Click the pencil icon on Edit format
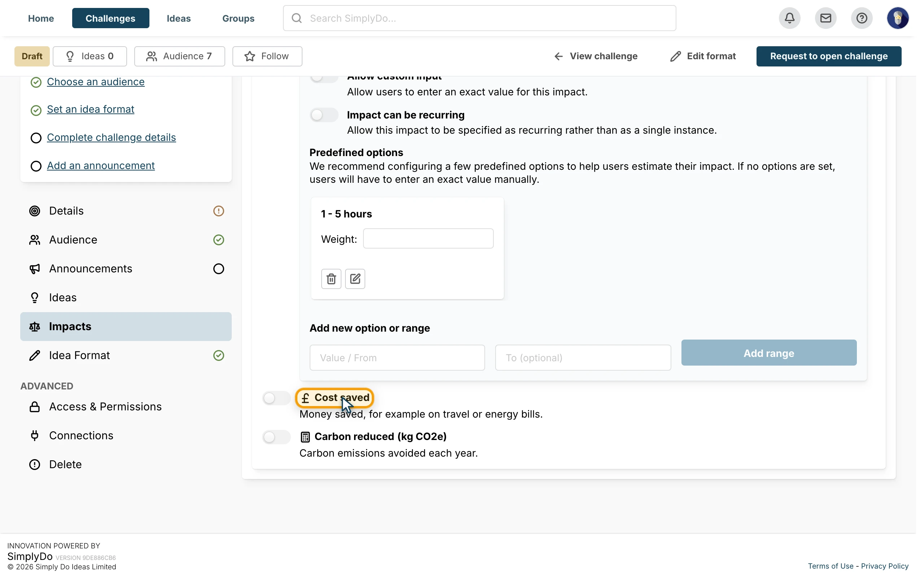The height and width of the screenshot is (578, 924). coord(675,56)
